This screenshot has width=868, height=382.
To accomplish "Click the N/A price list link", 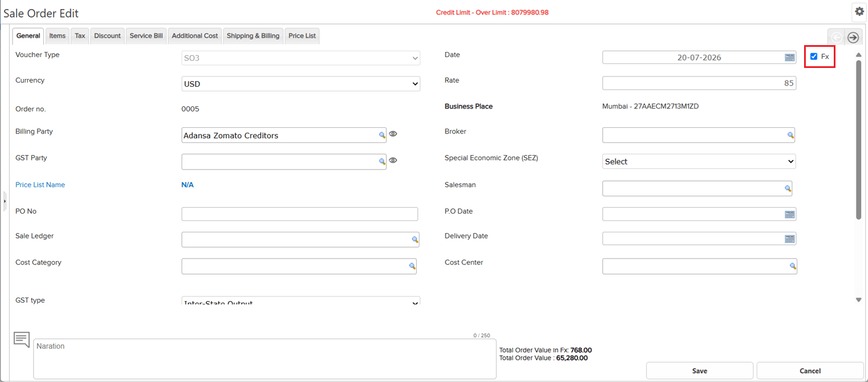I will 187,185.
